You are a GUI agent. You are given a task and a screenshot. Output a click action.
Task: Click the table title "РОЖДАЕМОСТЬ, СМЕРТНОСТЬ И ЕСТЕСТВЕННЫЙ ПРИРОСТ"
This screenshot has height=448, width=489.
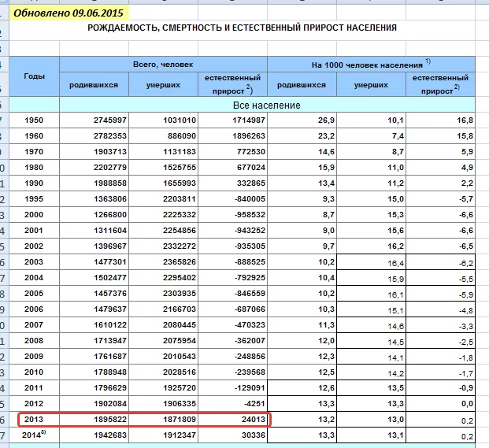pyautogui.click(x=243, y=28)
